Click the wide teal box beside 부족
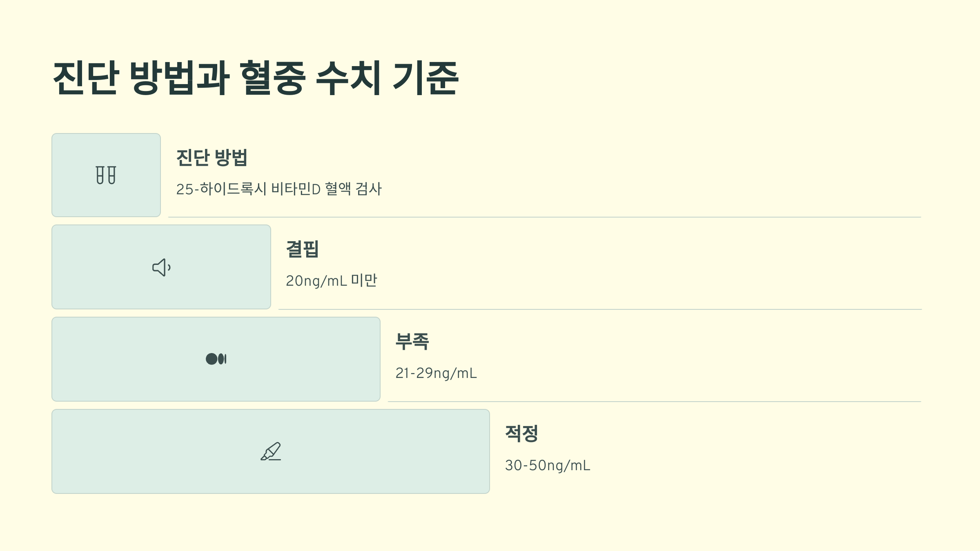Screen dimensions: 980x551 [216, 359]
